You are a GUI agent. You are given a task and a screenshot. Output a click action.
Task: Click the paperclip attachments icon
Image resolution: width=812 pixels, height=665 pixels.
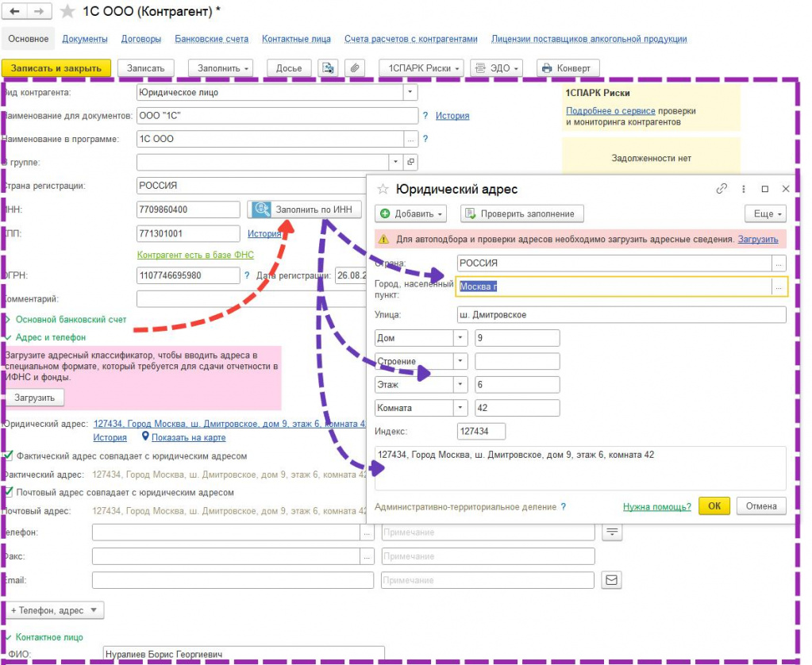(355, 67)
